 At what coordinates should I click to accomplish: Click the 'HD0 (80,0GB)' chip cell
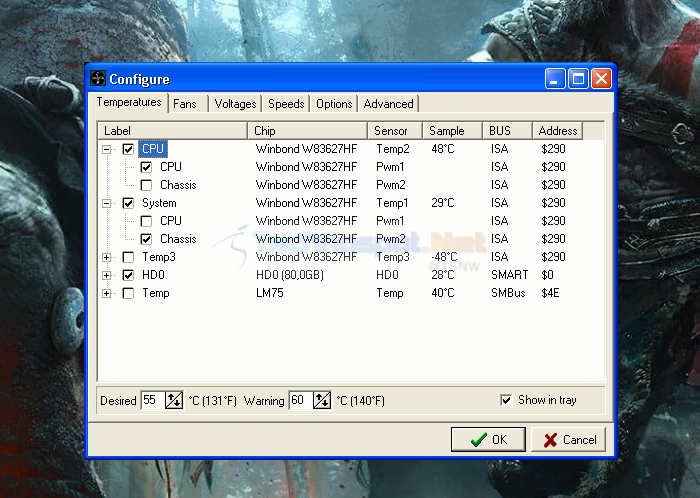pos(290,275)
